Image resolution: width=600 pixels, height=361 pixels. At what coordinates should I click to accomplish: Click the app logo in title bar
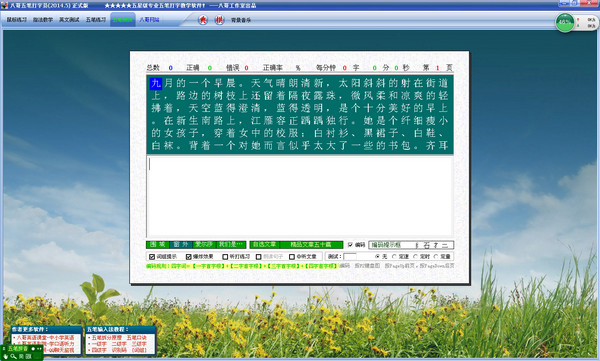(x=4, y=5)
